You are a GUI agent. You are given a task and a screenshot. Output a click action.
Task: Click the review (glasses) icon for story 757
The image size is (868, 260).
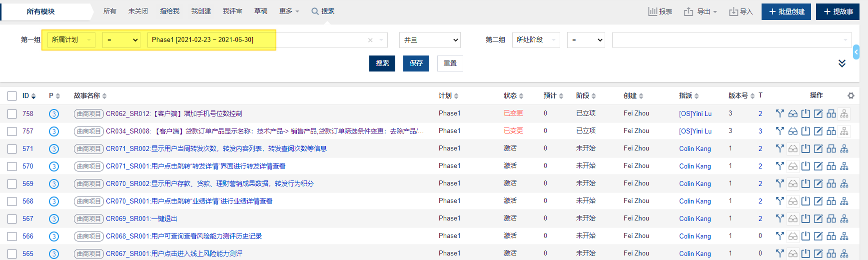(x=793, y=131)
